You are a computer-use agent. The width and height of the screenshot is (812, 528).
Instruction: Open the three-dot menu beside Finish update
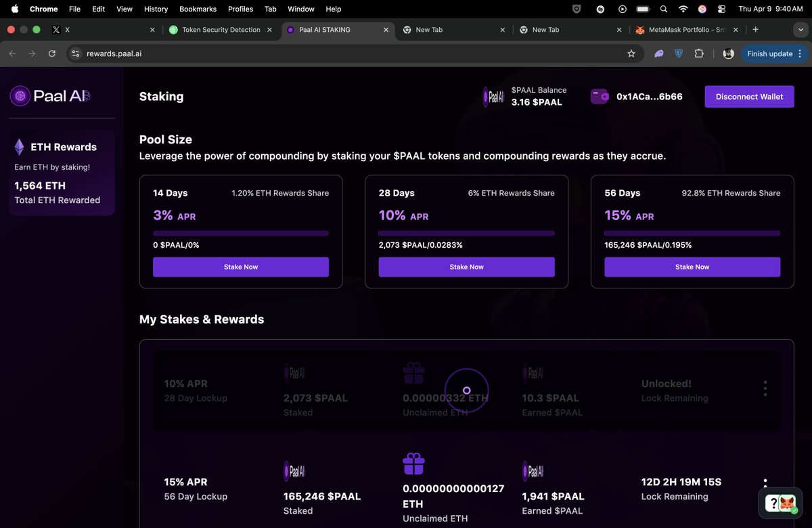click(800, 53)
